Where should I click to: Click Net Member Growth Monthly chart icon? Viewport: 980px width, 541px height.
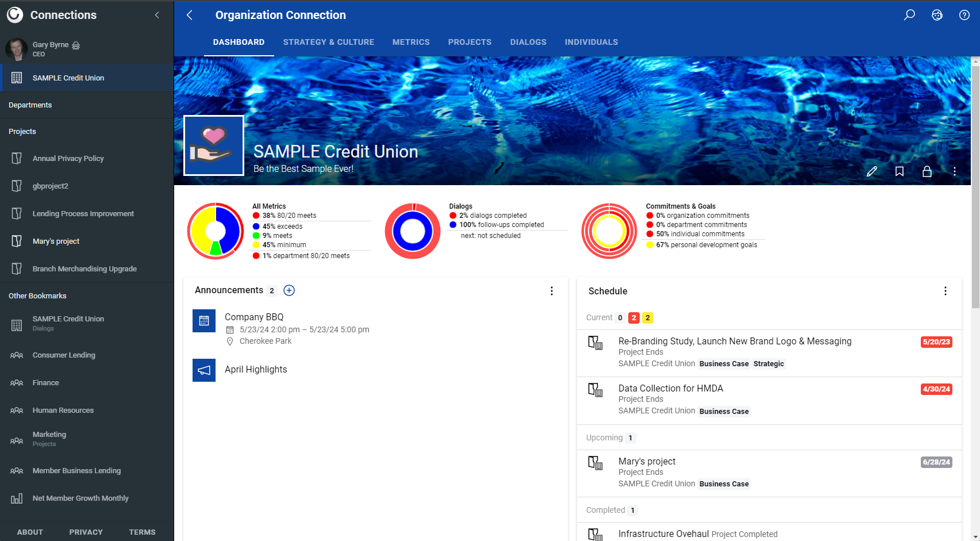(17, 498)
